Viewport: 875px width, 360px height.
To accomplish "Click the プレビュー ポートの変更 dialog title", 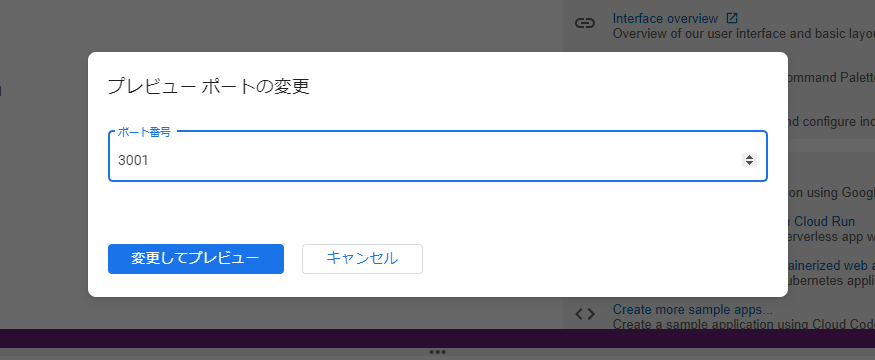I will 209,87.
